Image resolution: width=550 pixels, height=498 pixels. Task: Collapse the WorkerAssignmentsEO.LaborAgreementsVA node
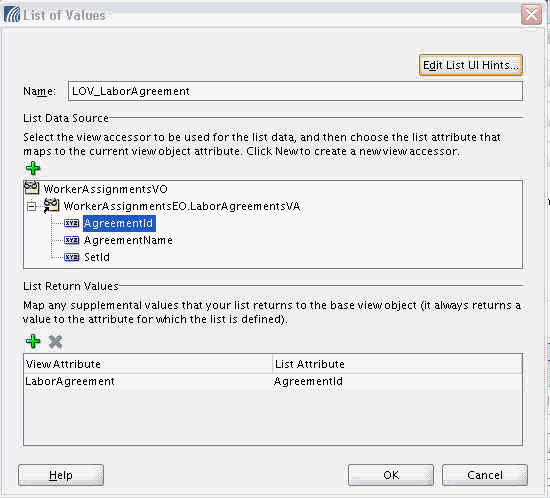pos(31,206)
